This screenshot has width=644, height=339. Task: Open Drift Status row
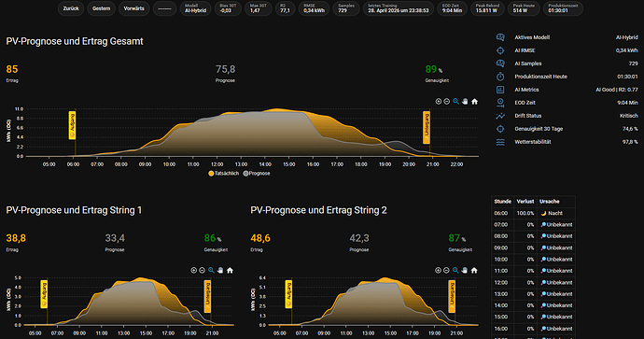tap(567, 116)
